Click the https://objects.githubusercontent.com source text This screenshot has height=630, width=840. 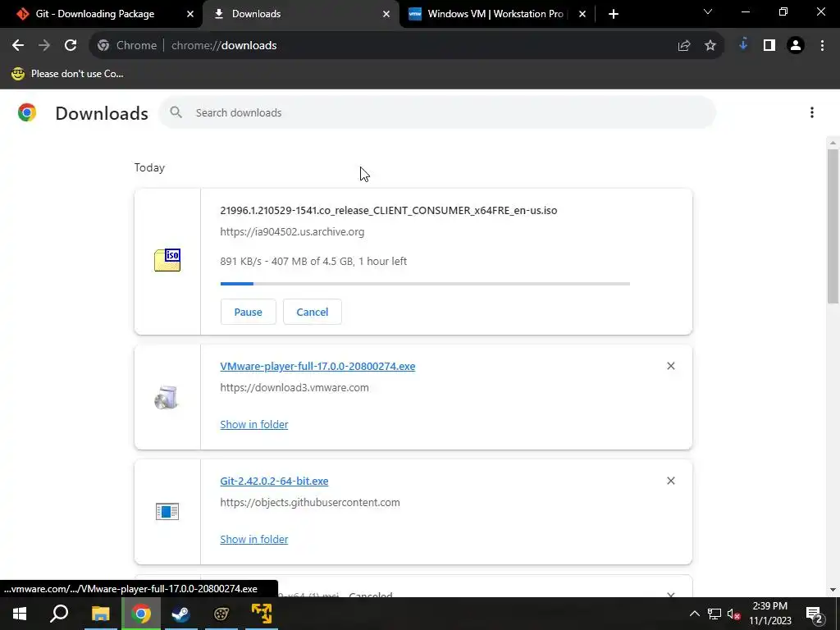click(309, 503)
